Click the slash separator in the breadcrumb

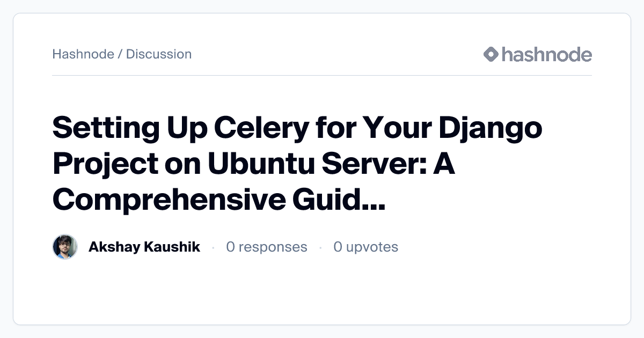point(120,54)
